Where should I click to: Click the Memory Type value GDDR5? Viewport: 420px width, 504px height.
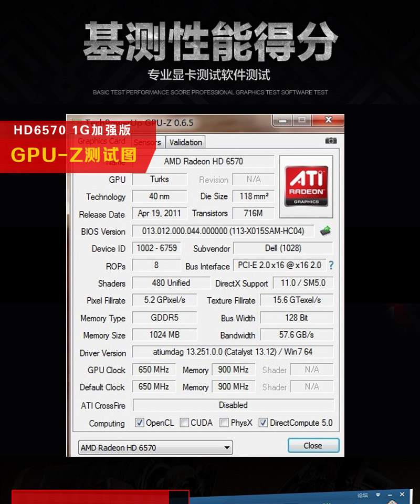tap(165, 318)
